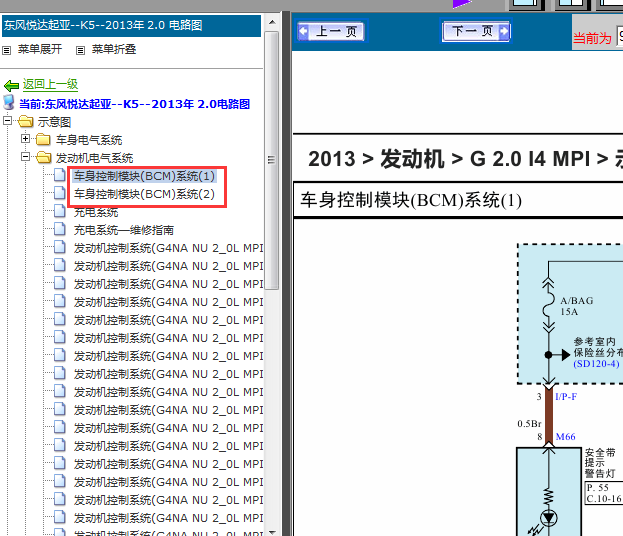
Task: Click the 车身控制模块(BCM)系统(1) diagram heading
Action: point(411,200)
